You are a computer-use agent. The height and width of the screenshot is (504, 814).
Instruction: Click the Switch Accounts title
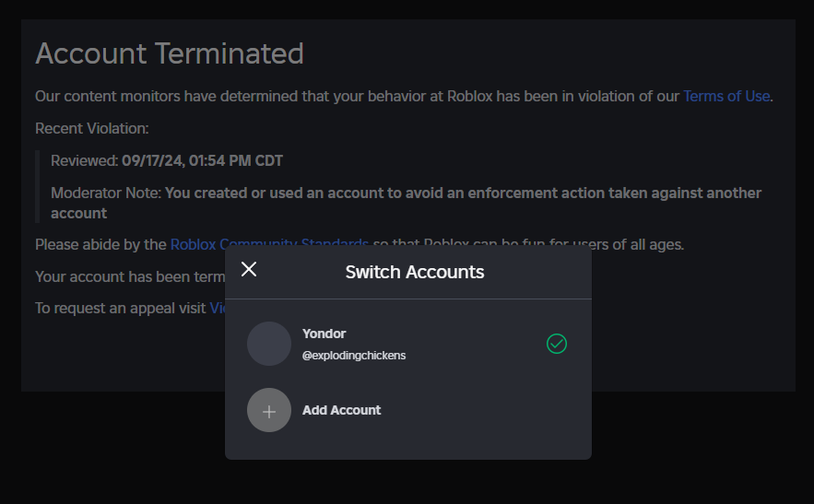(x=415, y=272)
